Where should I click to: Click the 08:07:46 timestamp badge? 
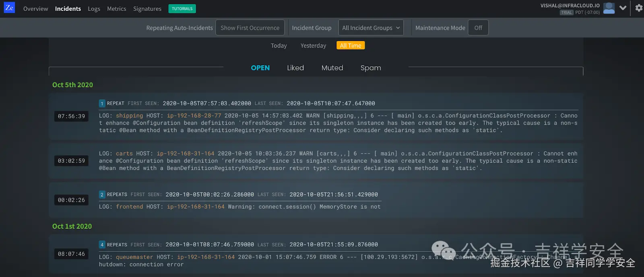pos(71,254)
